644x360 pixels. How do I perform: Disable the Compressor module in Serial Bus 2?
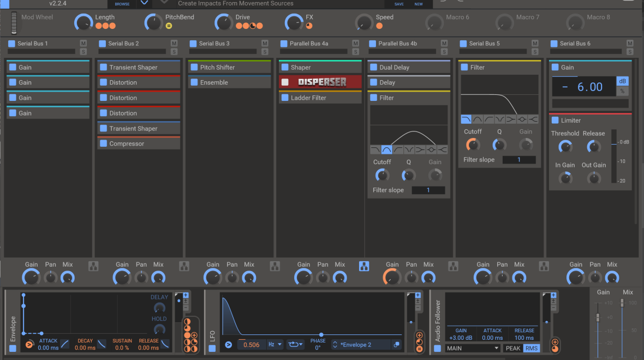click(104, 143)
